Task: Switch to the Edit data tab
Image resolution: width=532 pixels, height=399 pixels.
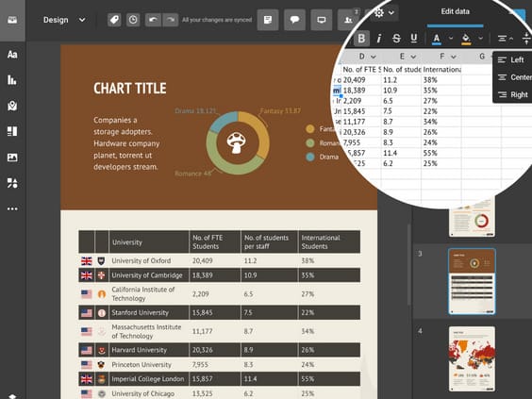Action: (x=456, y=11)
